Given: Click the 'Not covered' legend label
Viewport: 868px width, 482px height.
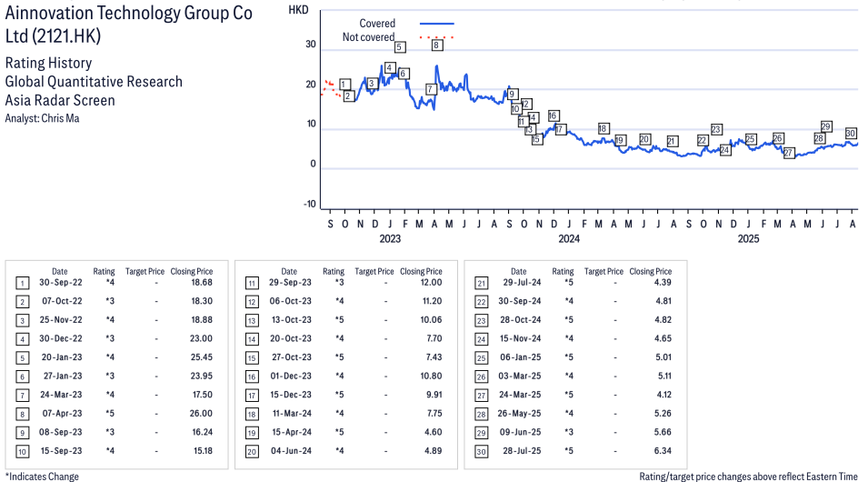Looking at the screenshot, I should (368, 37).
